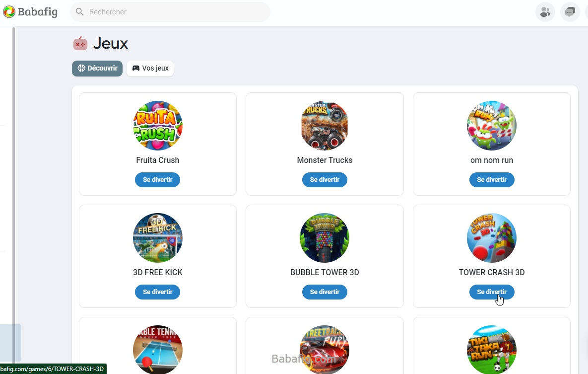This screenshot has width=588, height=374.
Task: Click the red gamepad Jeux icon
Action: [x=80, y=44]
